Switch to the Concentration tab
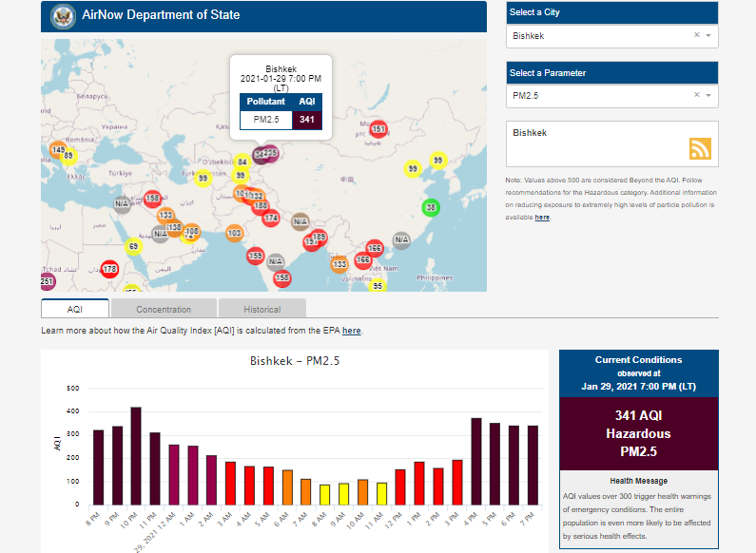The width and height of the screenshot is (756, 553). click(x=164, y=309)
